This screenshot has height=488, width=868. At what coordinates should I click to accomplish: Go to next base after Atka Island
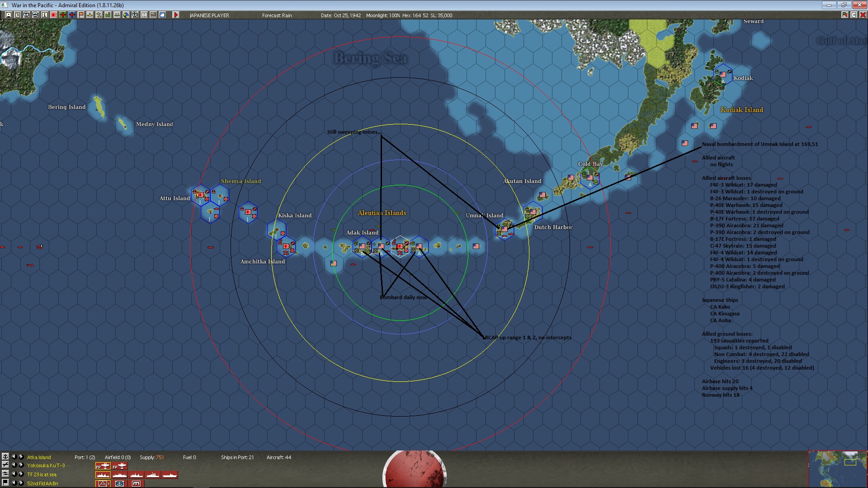coord(21,457)
